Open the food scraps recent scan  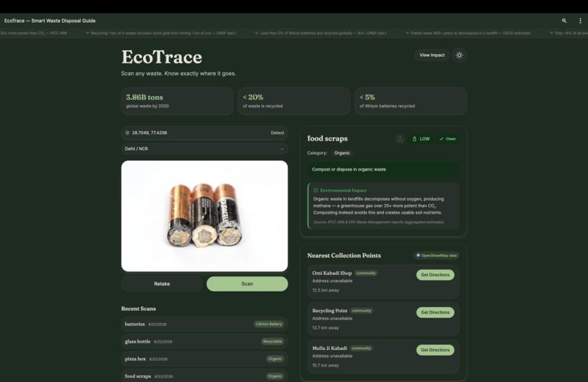coord(204,376)
